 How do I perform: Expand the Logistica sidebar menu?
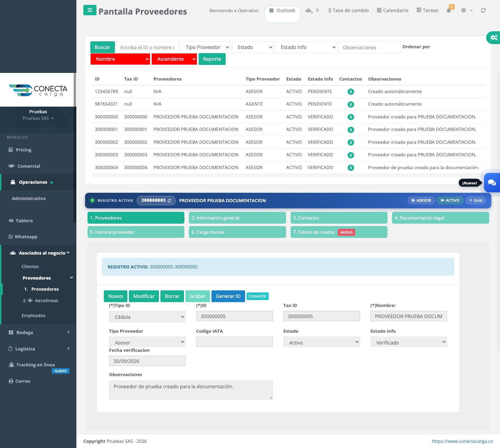(x=38, y=349)
